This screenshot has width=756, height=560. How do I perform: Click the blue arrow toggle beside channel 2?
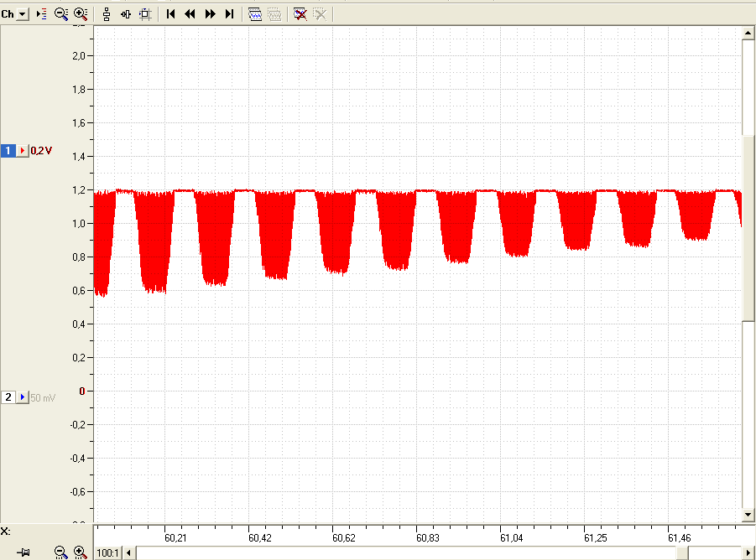point(22,397)
